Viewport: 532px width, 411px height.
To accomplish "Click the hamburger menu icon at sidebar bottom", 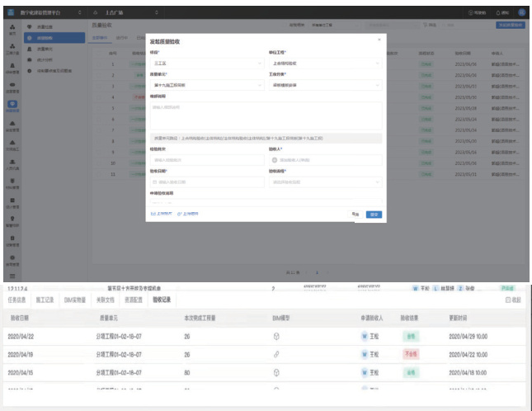I will pyautogui.click(x=13, y=275).
